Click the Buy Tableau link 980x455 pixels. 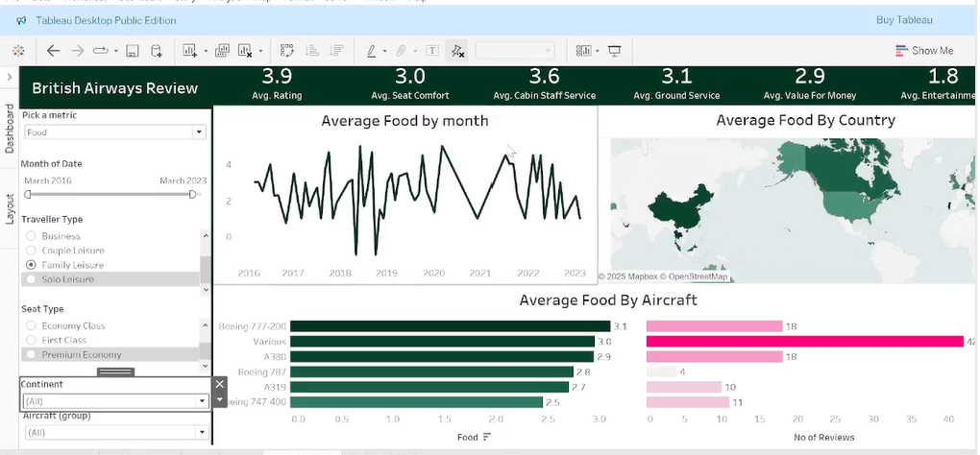point(904,19)
